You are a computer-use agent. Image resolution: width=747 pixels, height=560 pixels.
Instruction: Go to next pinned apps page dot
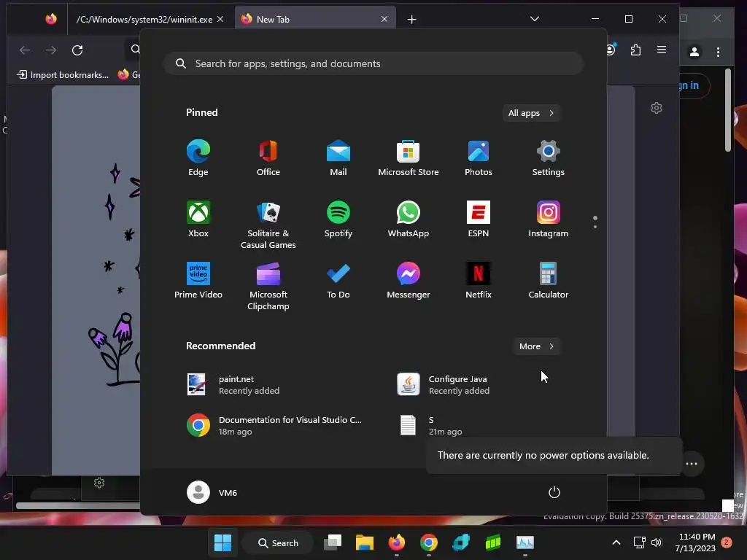[595, 227]
